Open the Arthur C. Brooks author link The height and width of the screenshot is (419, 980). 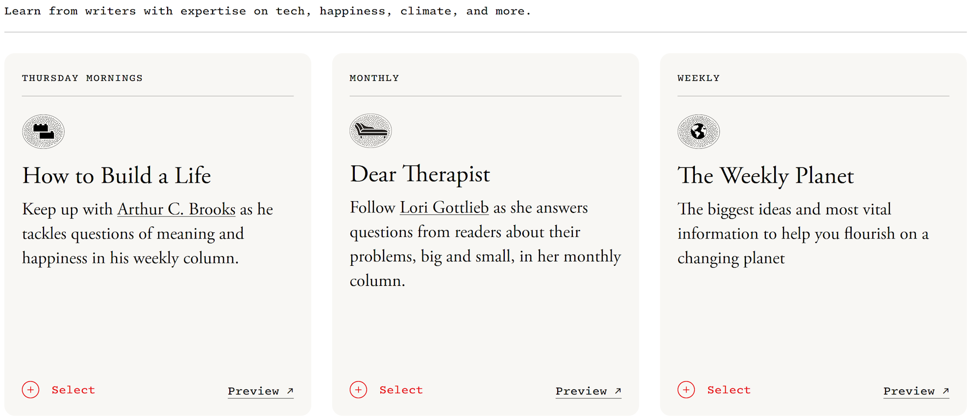tap(176, 209)
